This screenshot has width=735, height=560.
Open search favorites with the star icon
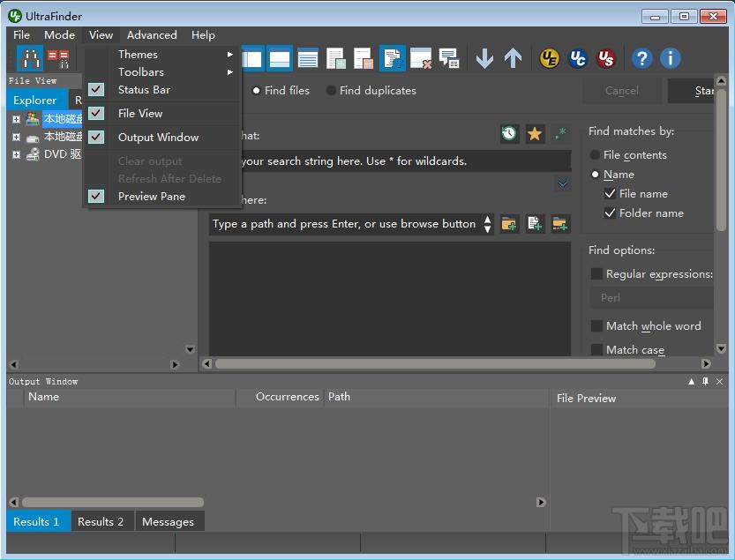pos(535,134)
